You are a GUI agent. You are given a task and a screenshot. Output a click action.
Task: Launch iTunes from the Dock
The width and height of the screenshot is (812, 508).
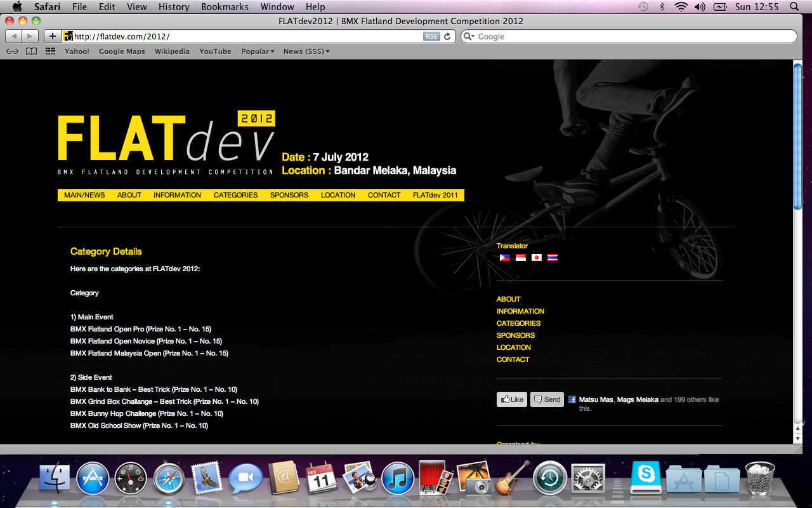[398, 479]
